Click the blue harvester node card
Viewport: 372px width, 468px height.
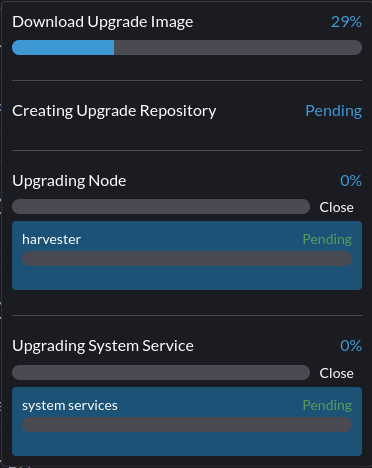(187, 255)
